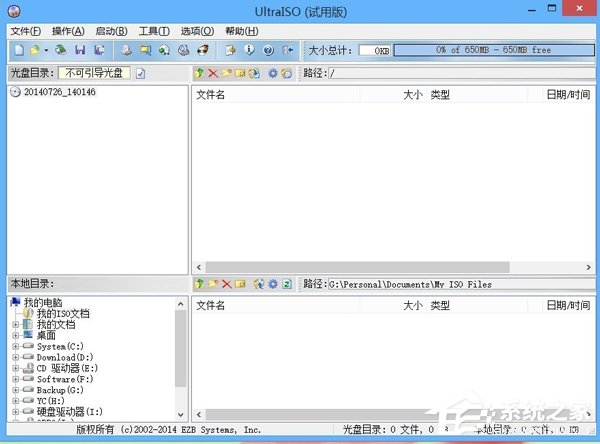Click go-up arrow in local directory toolbar

(x=200, y=284)
